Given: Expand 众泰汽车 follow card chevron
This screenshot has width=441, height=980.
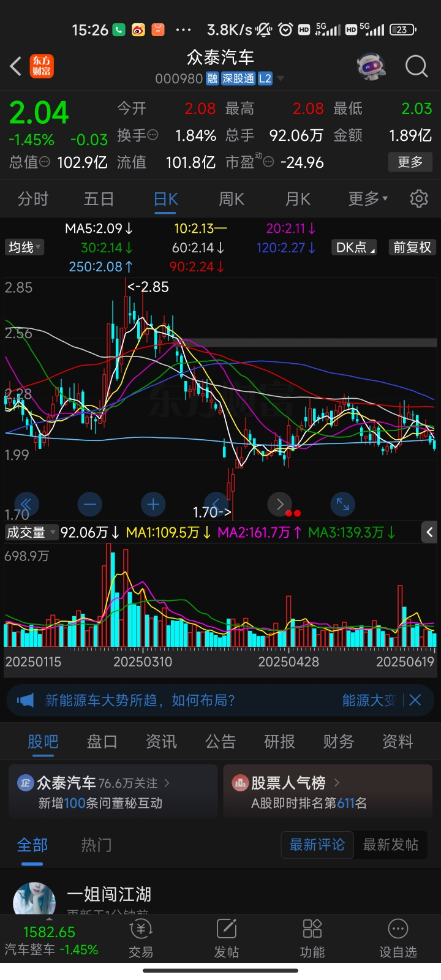Looking at the screenshot, I should 167,783.
